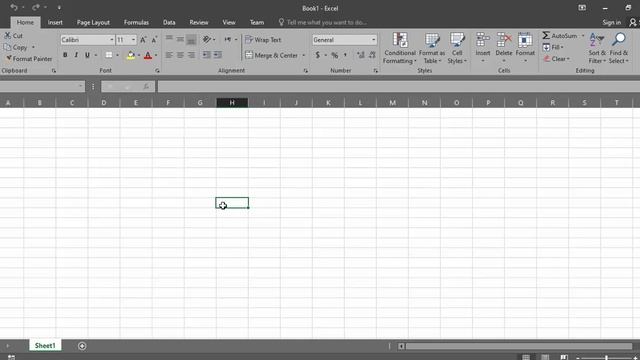Switch to the View tab
Screen dimensions: 640x360
(x=229, y=22)
